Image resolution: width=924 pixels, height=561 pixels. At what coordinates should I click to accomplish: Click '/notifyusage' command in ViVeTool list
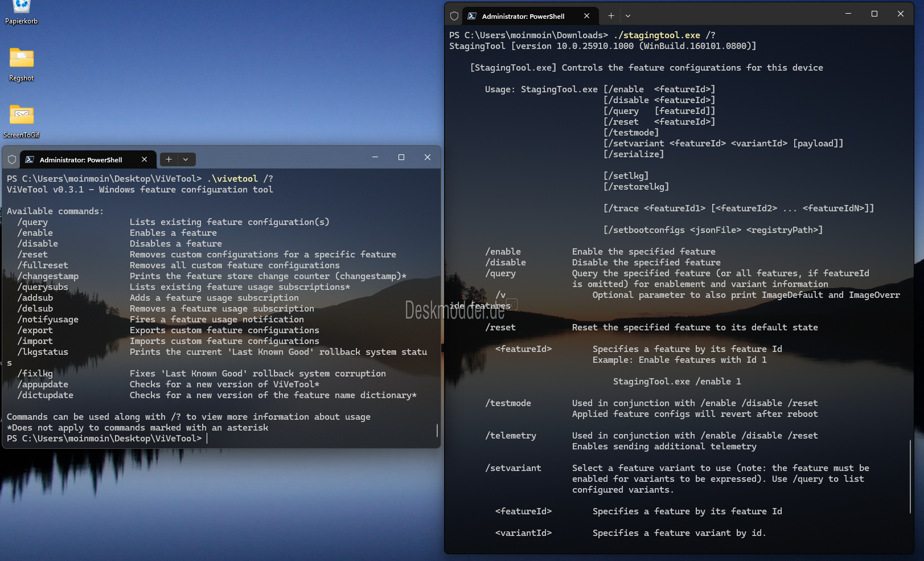(x=48, y=320)
